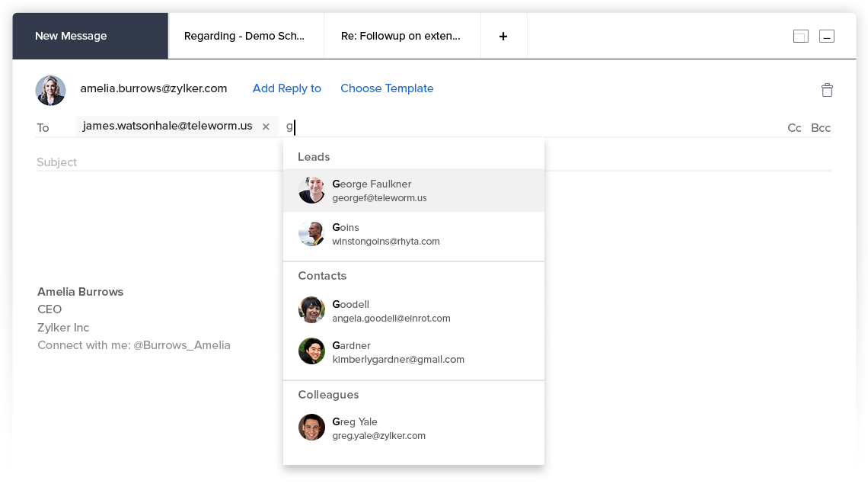Screen dimensions: 868x503
Task: Select Gardner contact avatar
Action: 311,351
